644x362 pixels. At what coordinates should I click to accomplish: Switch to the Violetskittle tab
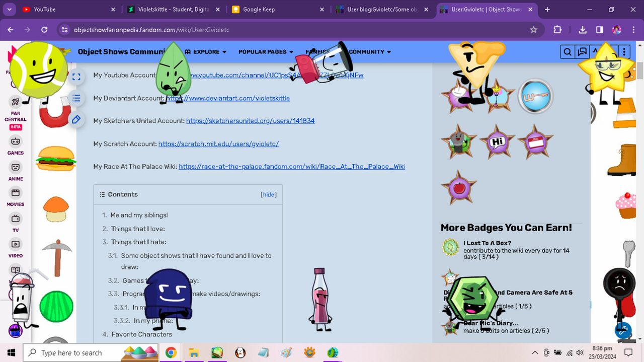coord(174,9)
